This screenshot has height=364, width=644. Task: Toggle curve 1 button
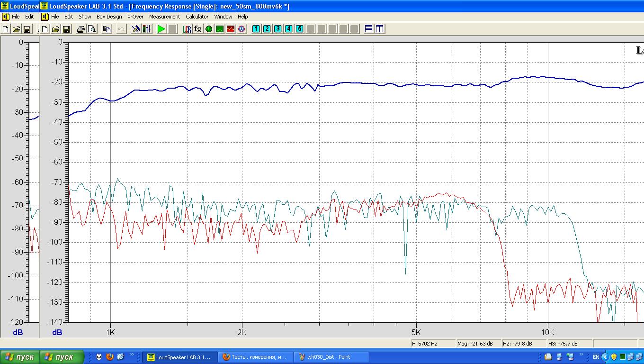256,29
